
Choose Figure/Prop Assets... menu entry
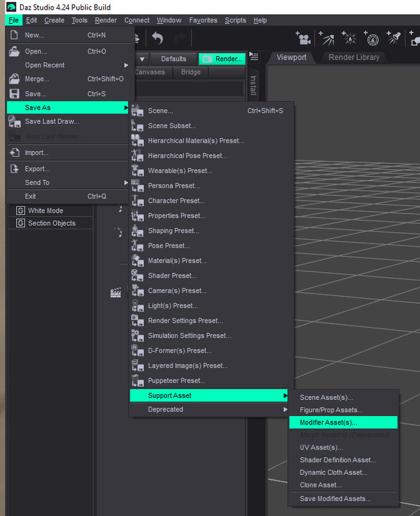coord(343,410)
